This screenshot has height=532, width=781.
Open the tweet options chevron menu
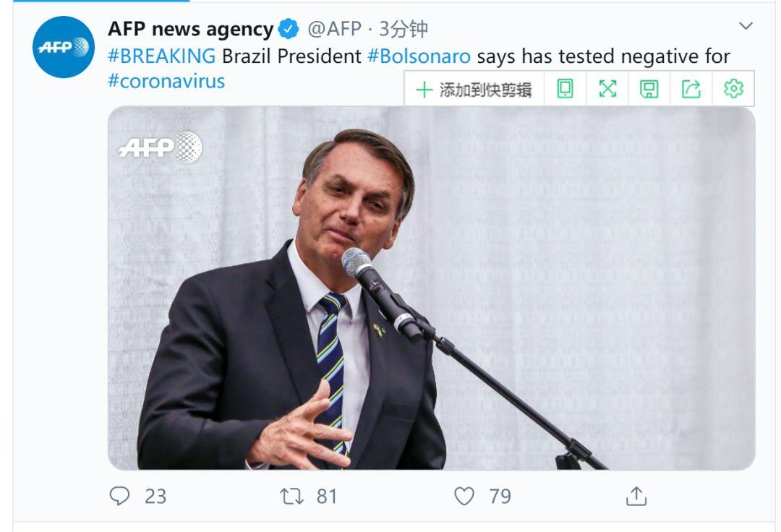coord(745,26)
